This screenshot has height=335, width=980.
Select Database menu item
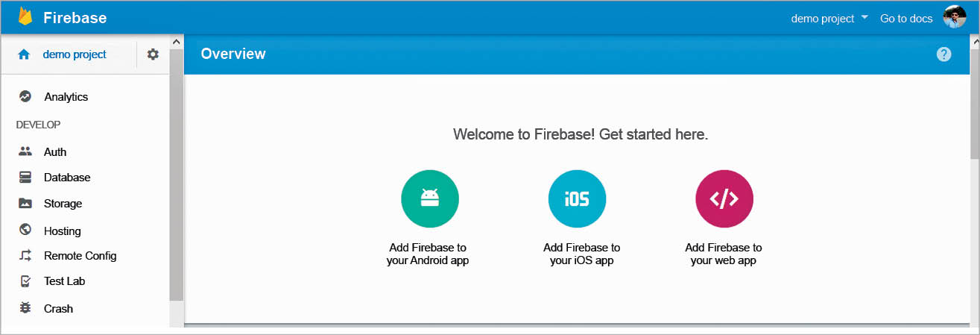tap(66, 178)
